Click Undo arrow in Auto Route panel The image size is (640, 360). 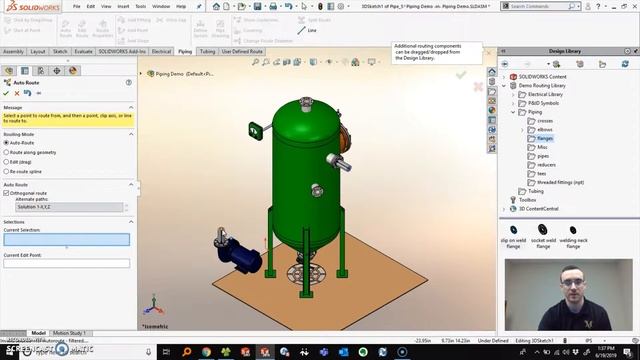pos(27,93)
